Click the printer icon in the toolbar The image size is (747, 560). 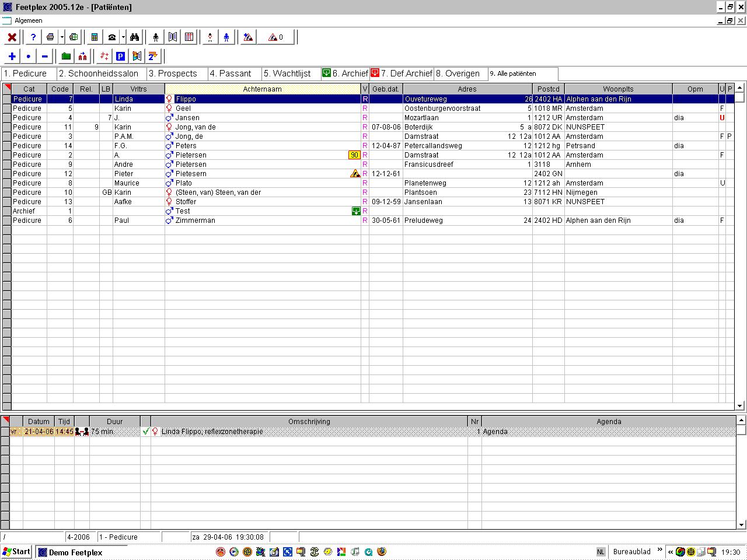click(50, 37)
